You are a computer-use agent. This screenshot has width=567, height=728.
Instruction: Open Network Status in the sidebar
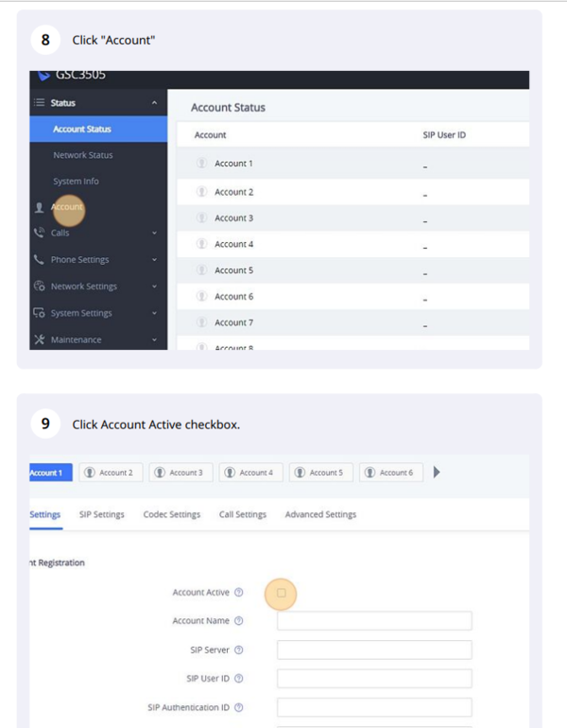click(83, 155)
